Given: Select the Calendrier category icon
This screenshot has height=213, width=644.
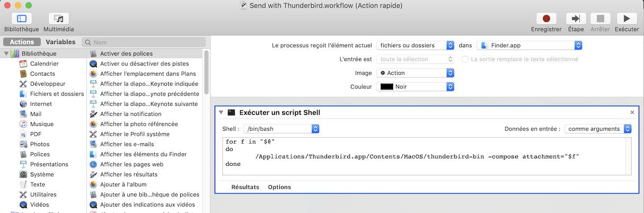Looking at the screenshot, I should 23,64.
